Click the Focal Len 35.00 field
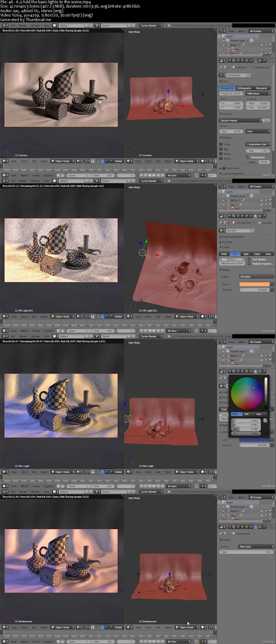Screen dimensions: 276x644 point(231,93)
